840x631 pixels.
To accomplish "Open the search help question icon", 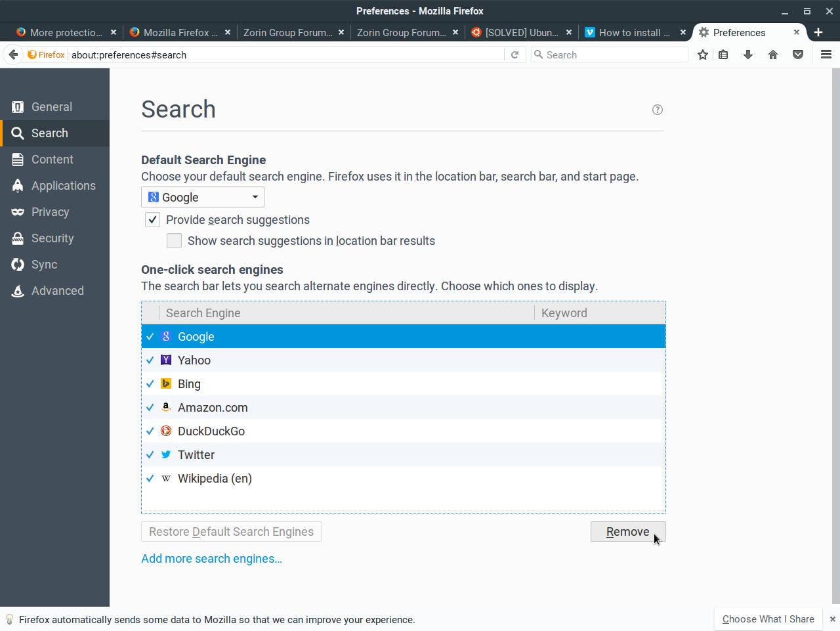I will (658, 110).
